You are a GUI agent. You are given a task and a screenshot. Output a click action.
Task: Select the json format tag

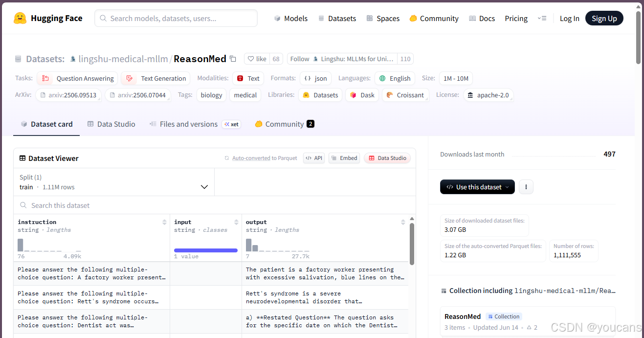(x=315, y=78)
